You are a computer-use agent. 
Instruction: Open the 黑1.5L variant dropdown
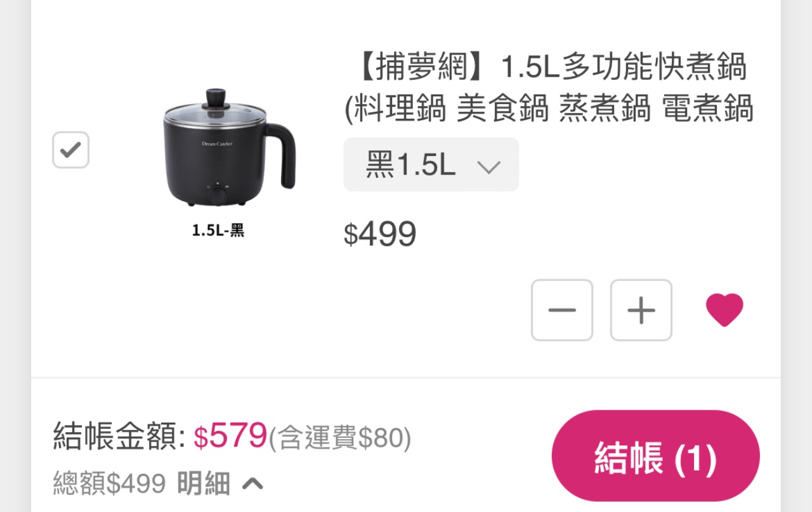pyautogui.click(x=431, y=164)
